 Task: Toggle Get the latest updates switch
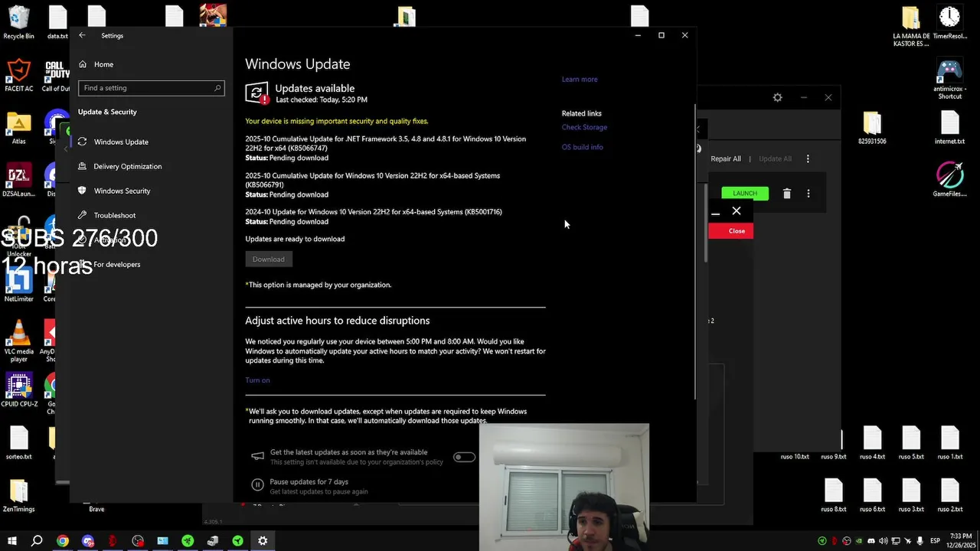[464, 457]
